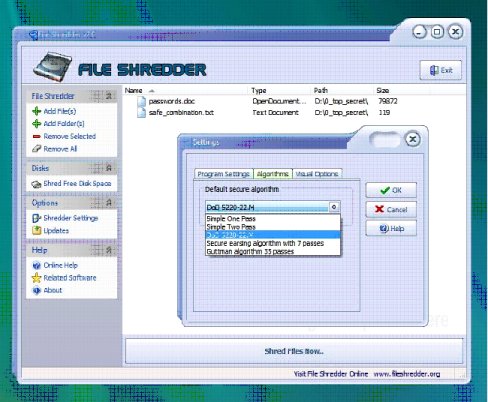Viewport: 488px width, 402px height.
Task: Click the Shredder Settings icon
Action: pos(36,218)
